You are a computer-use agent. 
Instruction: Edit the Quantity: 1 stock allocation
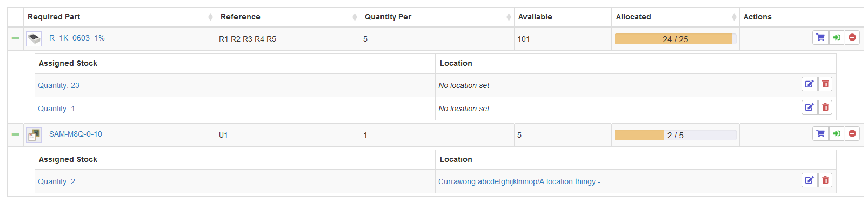(809, 107)
